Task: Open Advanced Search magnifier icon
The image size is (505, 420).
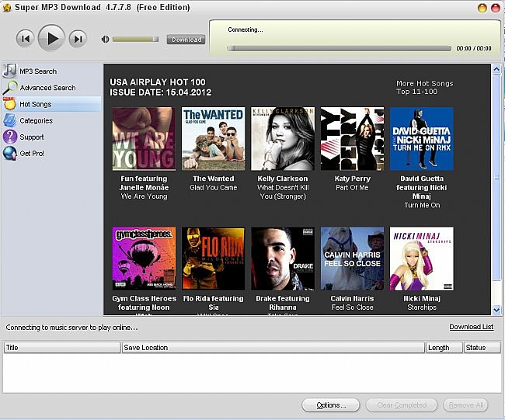Action: (10, 87)
